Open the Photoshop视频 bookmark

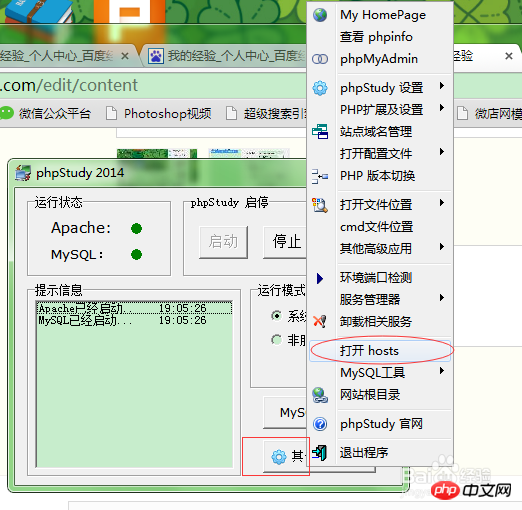point(159,114)
